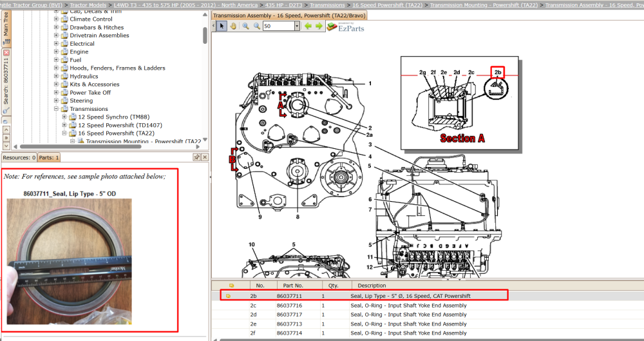The width and height of the screenshot is (644, 341).
Task: Open the zoom level dropdown arrow
Action: pos(297,26)
